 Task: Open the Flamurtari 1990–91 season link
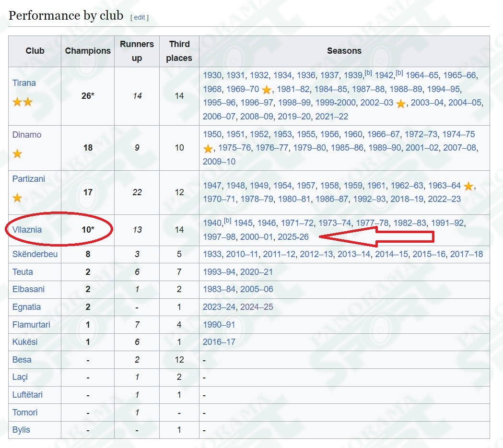pyautogui.click(x=219, y=324)
